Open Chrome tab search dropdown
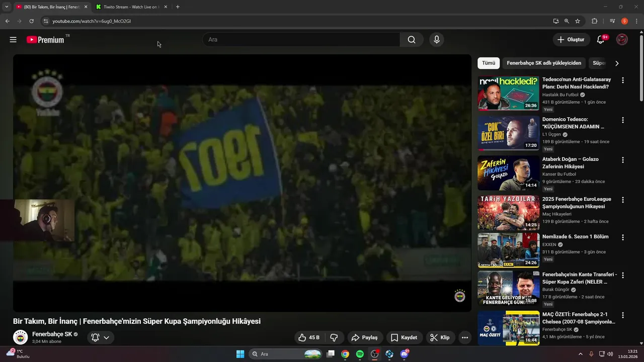This screenshot has height=362, width=644. 7,7
